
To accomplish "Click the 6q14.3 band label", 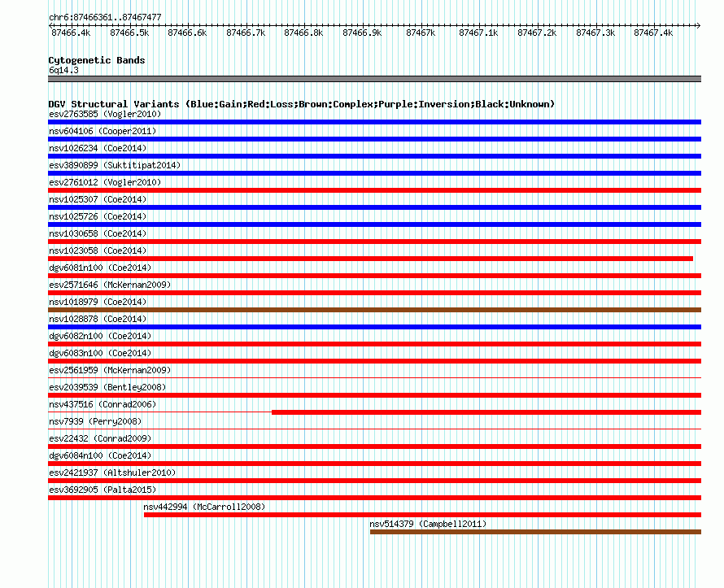I will pos(63,70).
